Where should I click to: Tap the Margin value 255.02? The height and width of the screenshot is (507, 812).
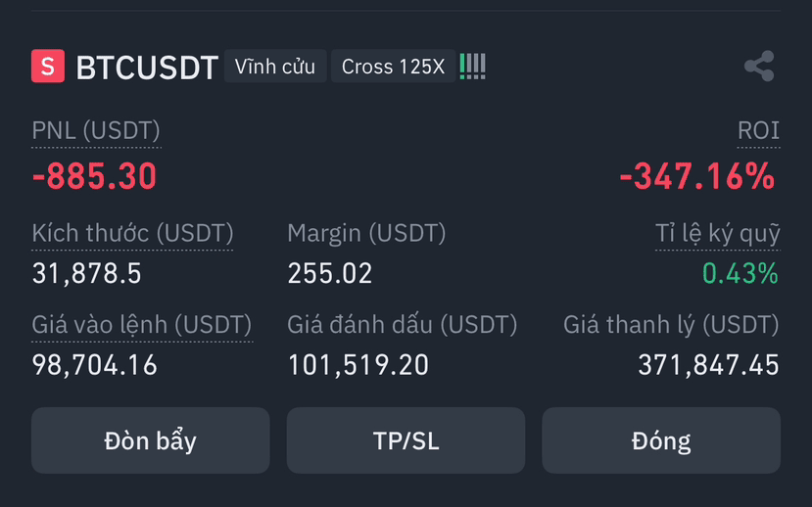[330, 273]
